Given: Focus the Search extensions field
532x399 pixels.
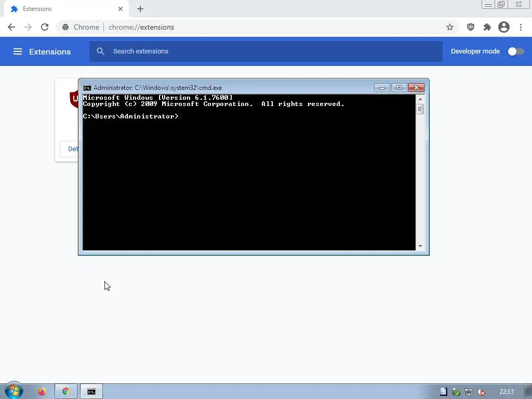Looking at the screenshot, I should 266,51.
